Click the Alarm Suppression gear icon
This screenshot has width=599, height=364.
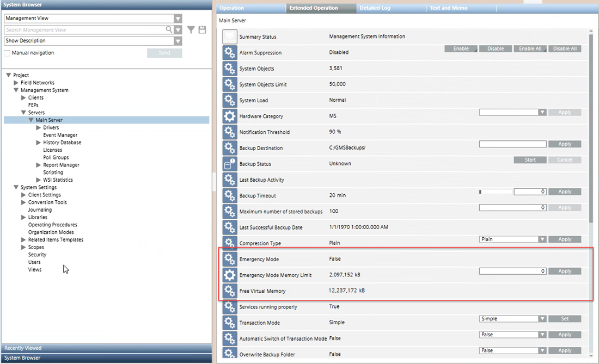click(x=230, y=53)
